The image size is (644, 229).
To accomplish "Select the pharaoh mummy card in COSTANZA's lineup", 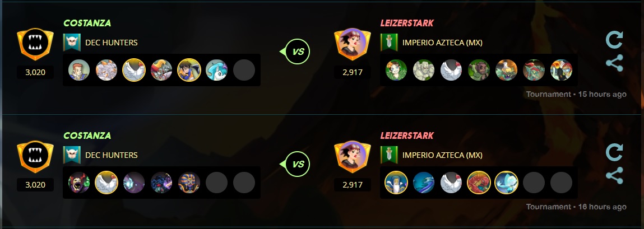I will pos(189,183).
